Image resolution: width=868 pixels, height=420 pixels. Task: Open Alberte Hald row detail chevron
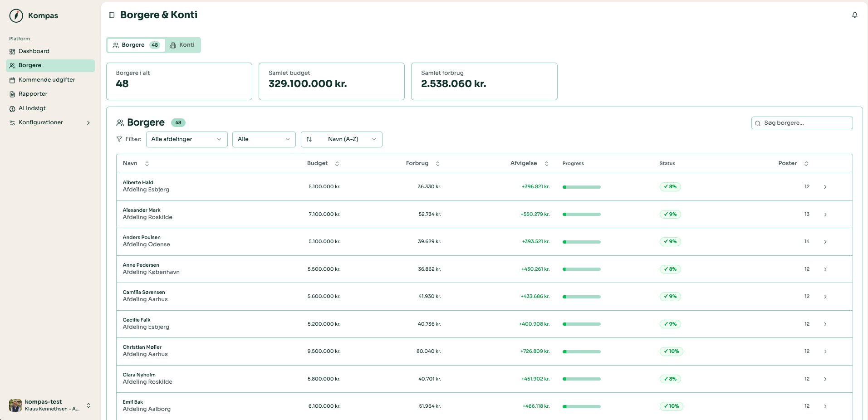click(x=825, y=187)
